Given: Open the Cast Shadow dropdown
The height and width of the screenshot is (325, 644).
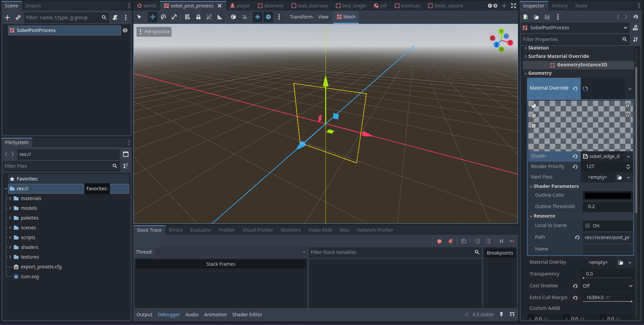Looking at the screenshot, I should pos(607,286).
